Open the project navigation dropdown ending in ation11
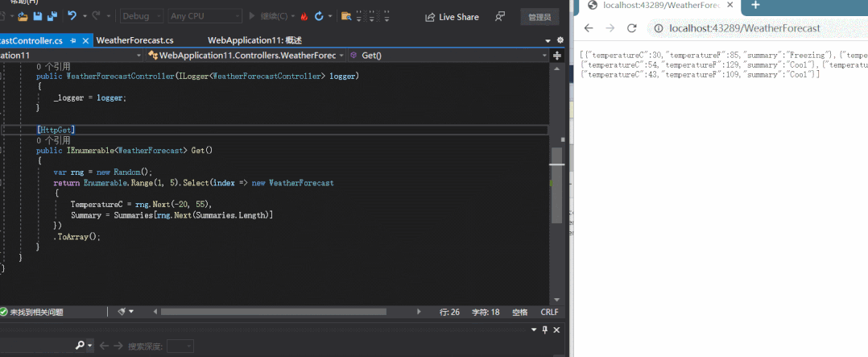The image size is (868, 357). 72,56
